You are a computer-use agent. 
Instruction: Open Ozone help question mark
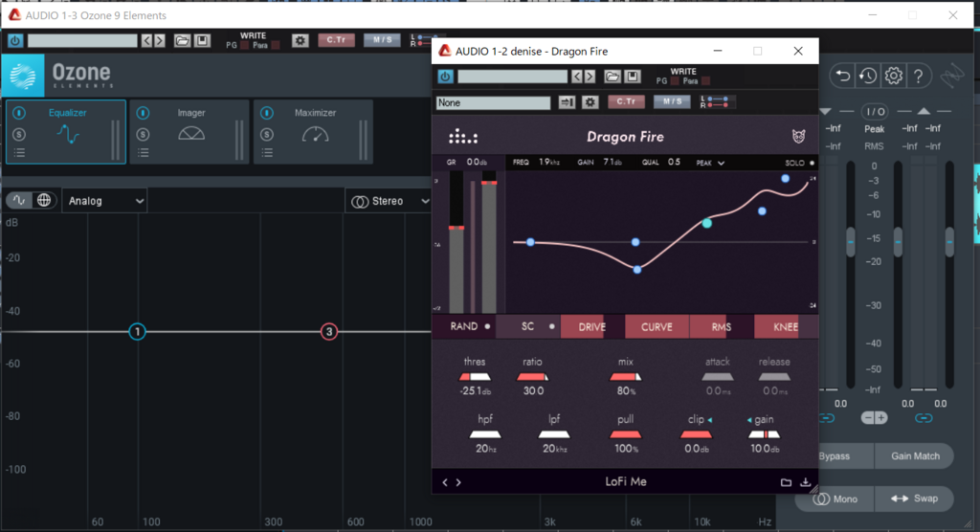918,77
